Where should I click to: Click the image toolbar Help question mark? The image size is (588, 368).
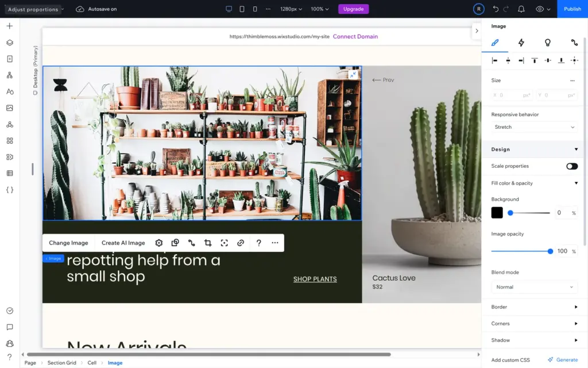[259, 243]
